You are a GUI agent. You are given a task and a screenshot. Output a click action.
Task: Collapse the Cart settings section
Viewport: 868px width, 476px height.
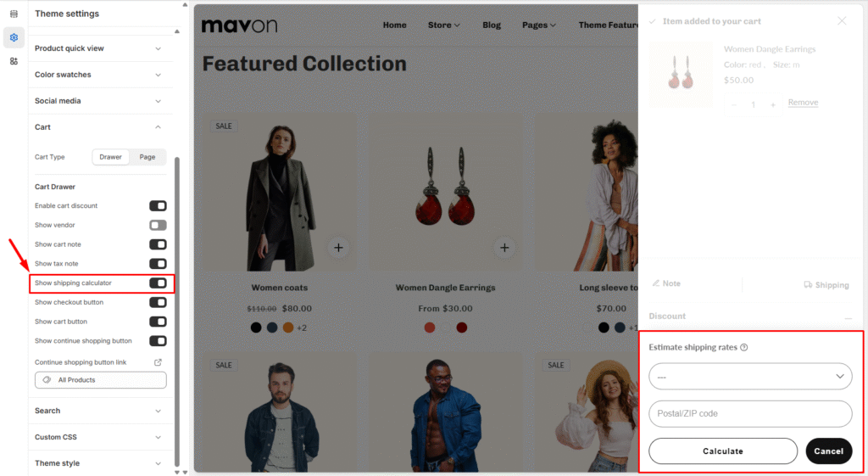click(158, 127)
